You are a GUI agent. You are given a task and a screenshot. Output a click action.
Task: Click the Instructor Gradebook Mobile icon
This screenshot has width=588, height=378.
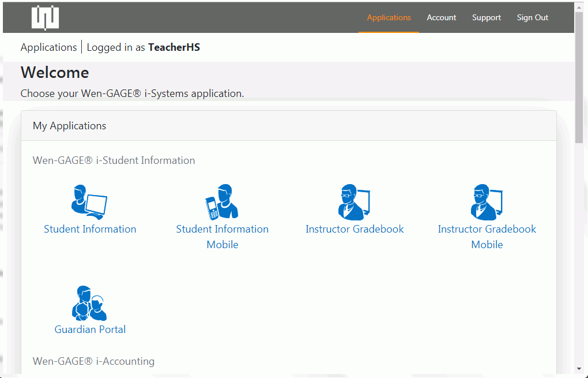(x=487, y=202)
